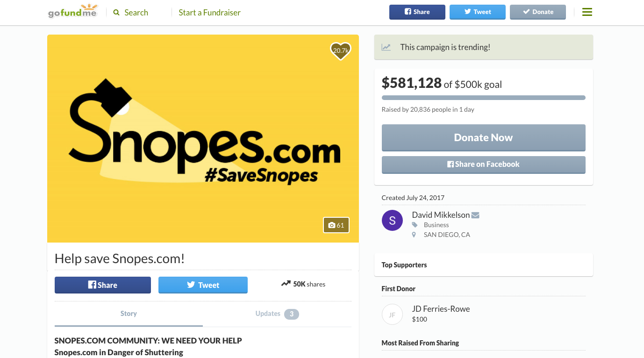Click the GoFundMe logo
The image size is (644, 358).
click(72, 11)
